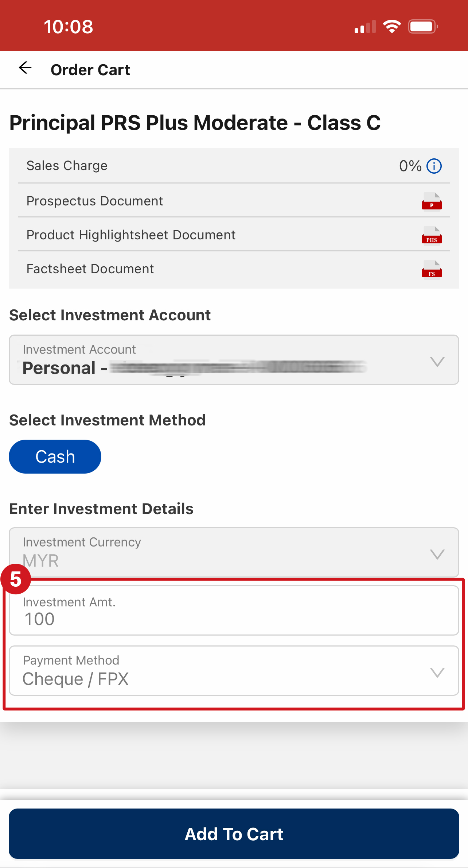This screenshot has height=868, width=468.
Task: Tap the time in the status bar
Action: point(69,26)
